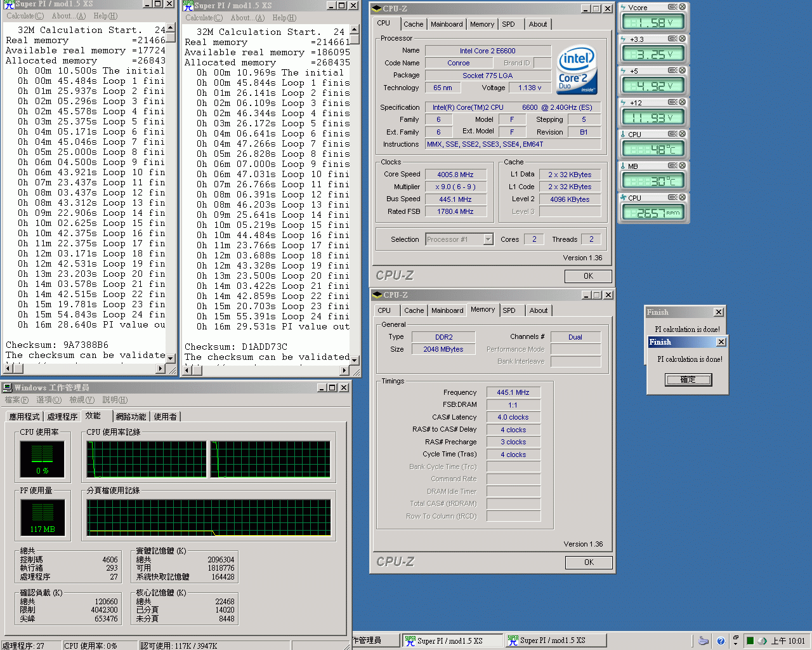
Task: Switch to SPD tab in CPU-Z Memory timings window
Action: 509,310
